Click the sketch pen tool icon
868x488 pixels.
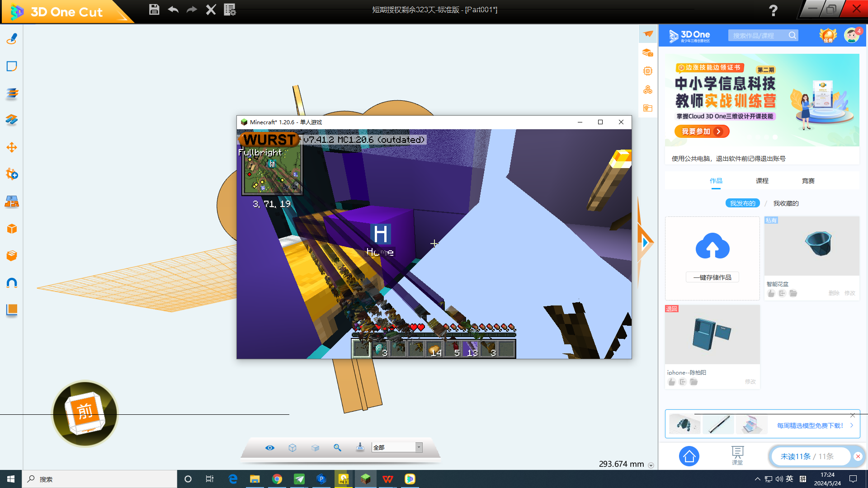(12, 39)
